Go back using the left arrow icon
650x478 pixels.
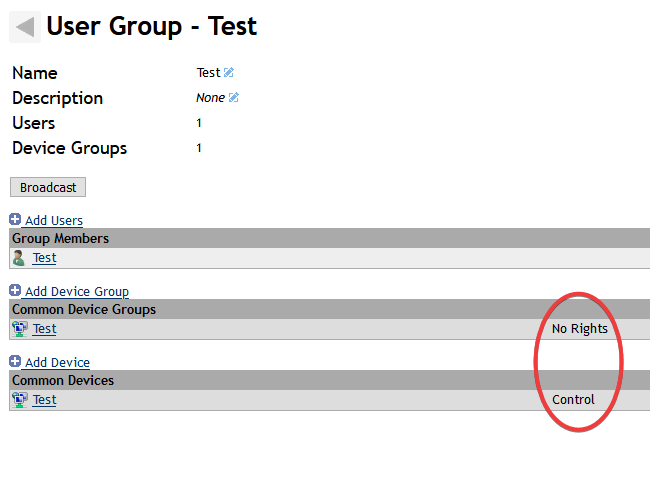point(25,27)
